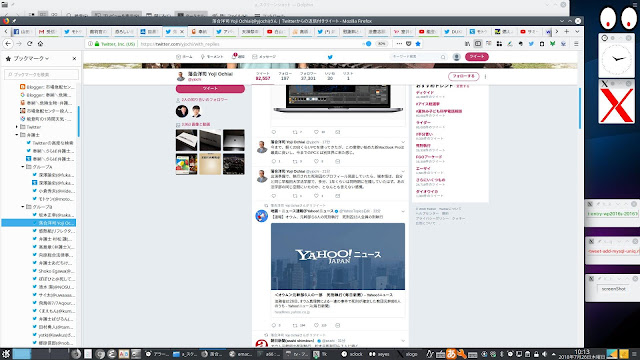Open Twitter モーメント page
The image size is (640, 360).
[212, 57]
